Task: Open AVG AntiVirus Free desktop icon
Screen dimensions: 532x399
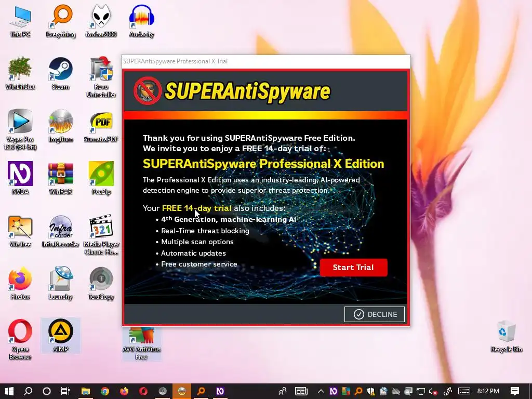Action: point(141,343)
